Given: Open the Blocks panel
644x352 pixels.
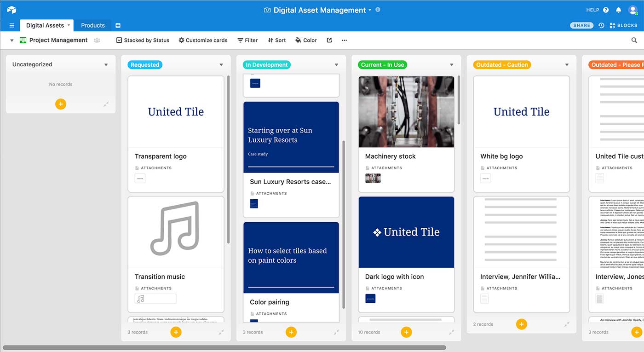Looking at the screenshot, I should click(x=623, y=25).
